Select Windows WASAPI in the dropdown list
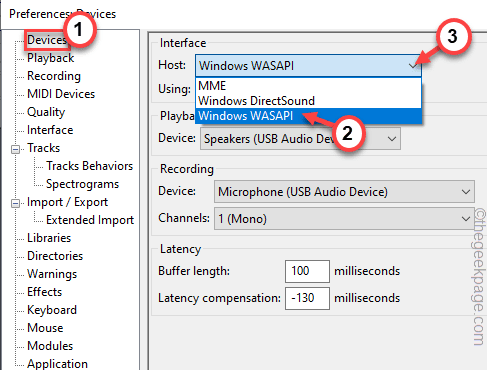Image resolution: width=487 pixels, height=370 pixels. [x=308, y=116]
